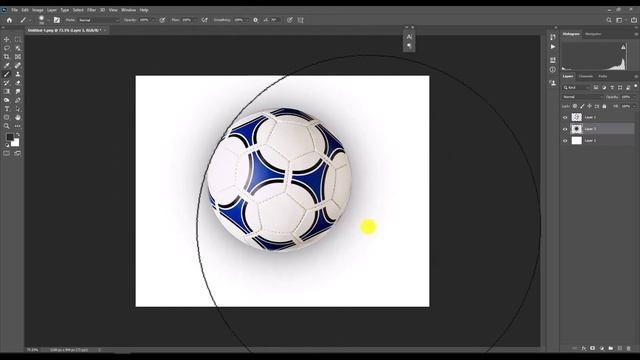Select the Quick Selection tool
Screen dimensions: 640x360
click(x=18, y=48)
